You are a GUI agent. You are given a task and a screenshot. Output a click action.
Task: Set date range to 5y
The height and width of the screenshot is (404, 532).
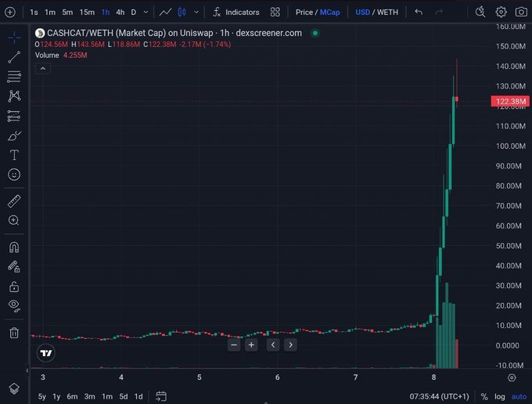tap(41, 396)
